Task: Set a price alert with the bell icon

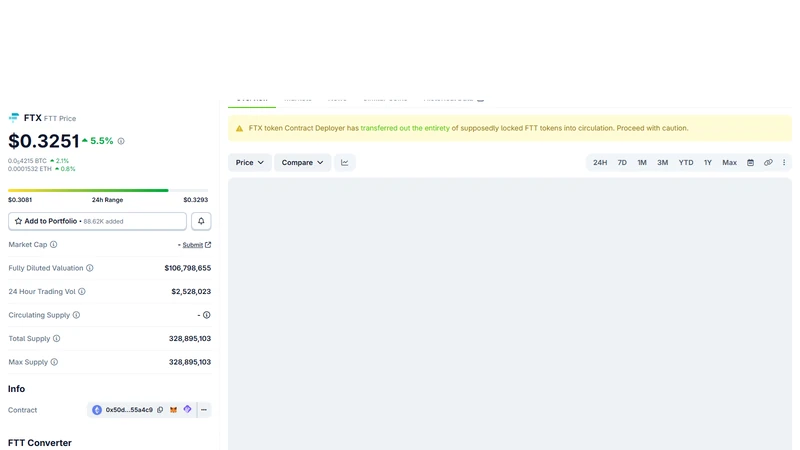Action: (x=201, y=221)
